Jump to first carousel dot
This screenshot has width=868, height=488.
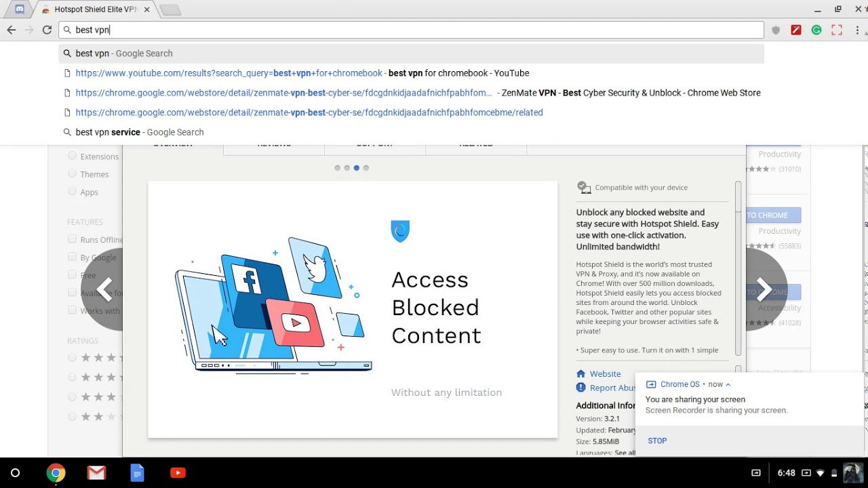click(337, 168)
